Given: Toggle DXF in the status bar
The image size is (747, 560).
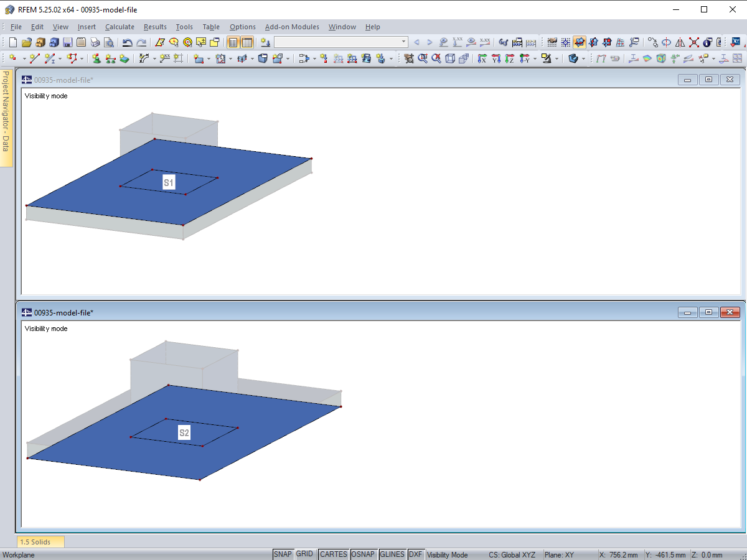Looking at the screenshot, I should point(416,554).
